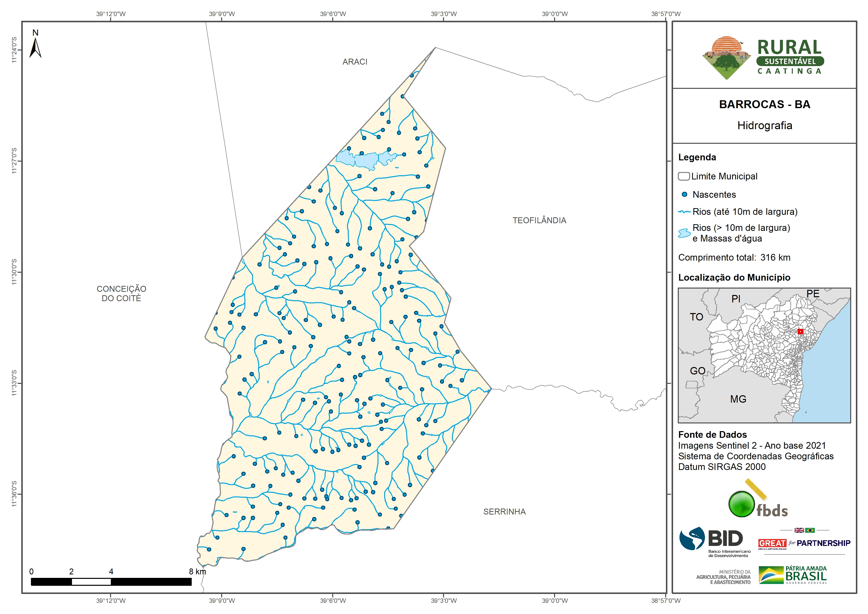Click the TEOFILÂNDIA municipality label
This screenshot has height=614, width=868.
(539, 221)
